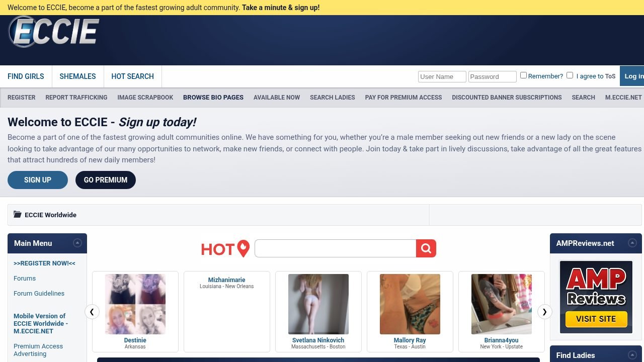Collapse the AMPReviews.net panel
644x362 pixels.
pyautogui.click(x=632, y=243)
